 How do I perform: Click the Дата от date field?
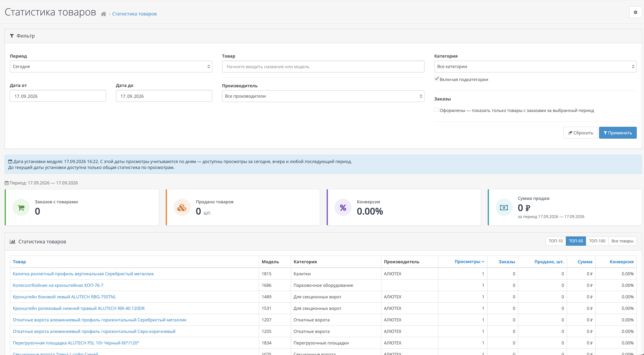(58, 96)
